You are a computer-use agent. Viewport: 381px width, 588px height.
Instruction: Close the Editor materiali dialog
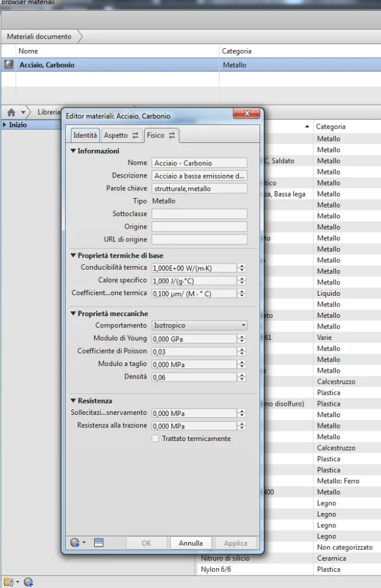[x=246, y=113]
